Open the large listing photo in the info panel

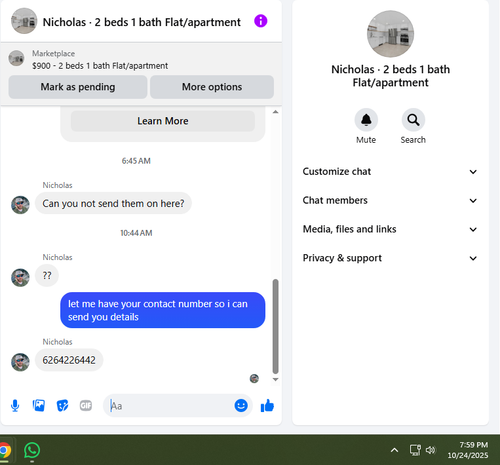pyautogui.click(x=390, y=34)
